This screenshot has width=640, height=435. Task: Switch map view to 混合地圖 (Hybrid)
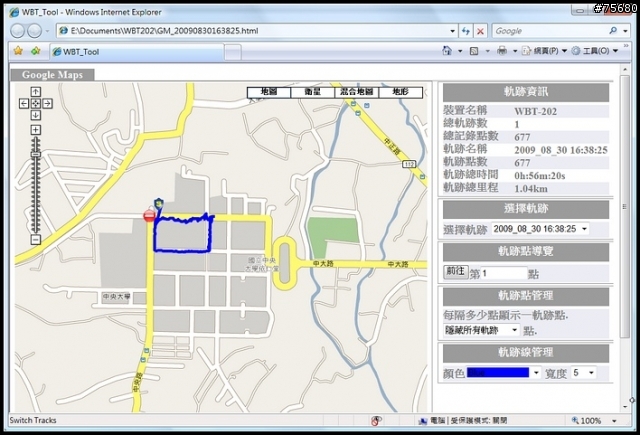[357, 92]
